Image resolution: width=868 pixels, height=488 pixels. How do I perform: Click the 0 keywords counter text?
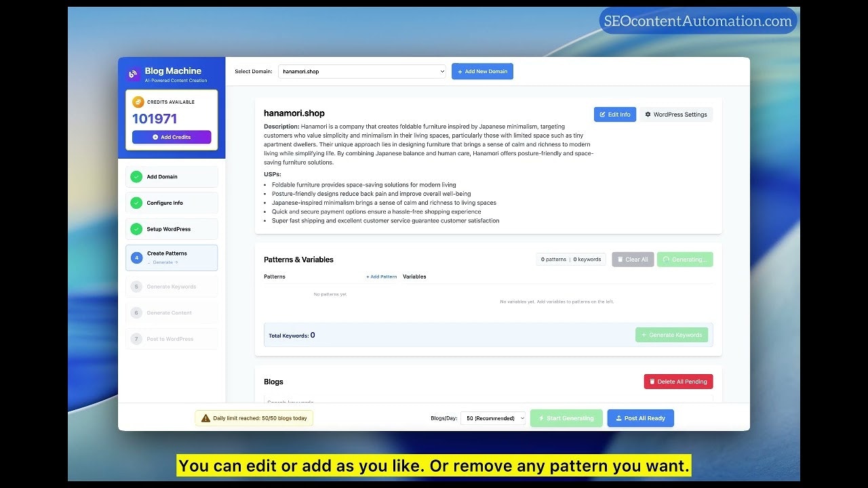point(587,260)
